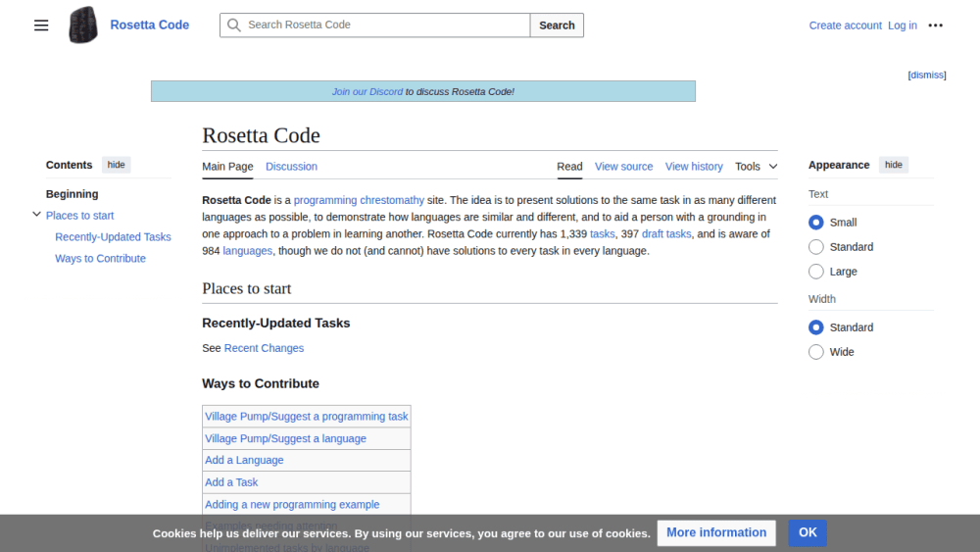Open Adding a new programming example

click(x=292, y=505)
